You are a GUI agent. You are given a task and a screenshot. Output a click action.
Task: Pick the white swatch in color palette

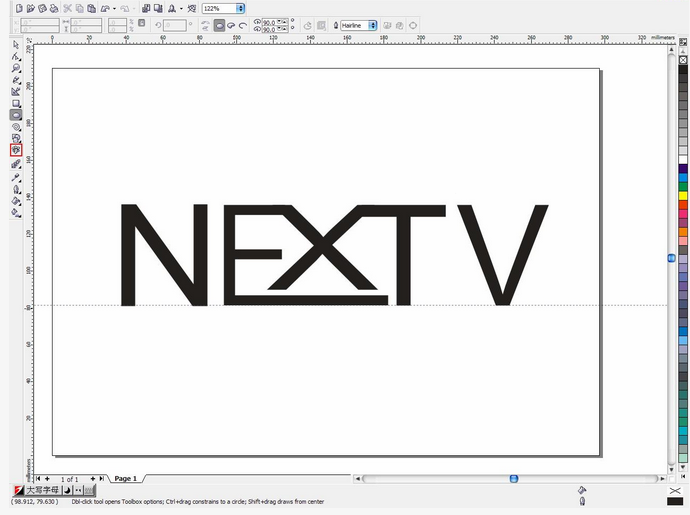pos(683,159)
